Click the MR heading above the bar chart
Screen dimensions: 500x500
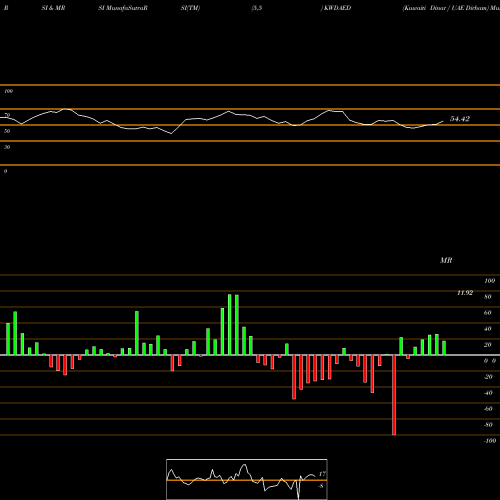(x=446, y=260)
